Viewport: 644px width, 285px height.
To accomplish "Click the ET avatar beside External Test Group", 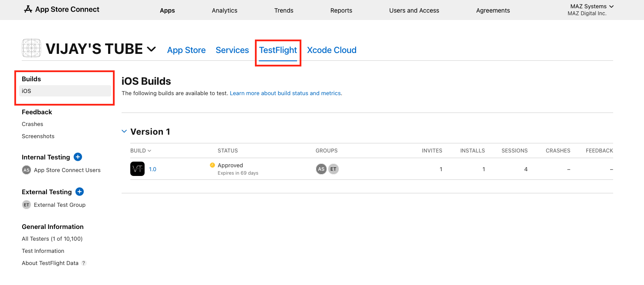I will pyautogui.click(x=26, y=205).
